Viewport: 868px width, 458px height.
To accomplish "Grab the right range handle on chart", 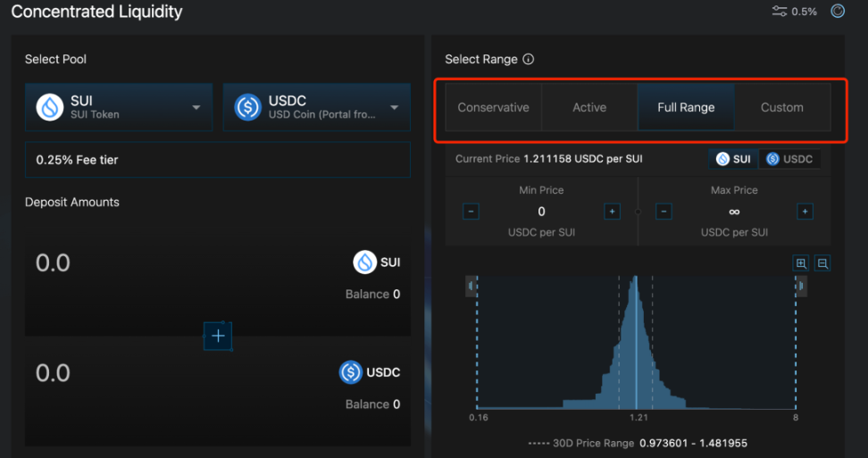I will tap(801, 286).
